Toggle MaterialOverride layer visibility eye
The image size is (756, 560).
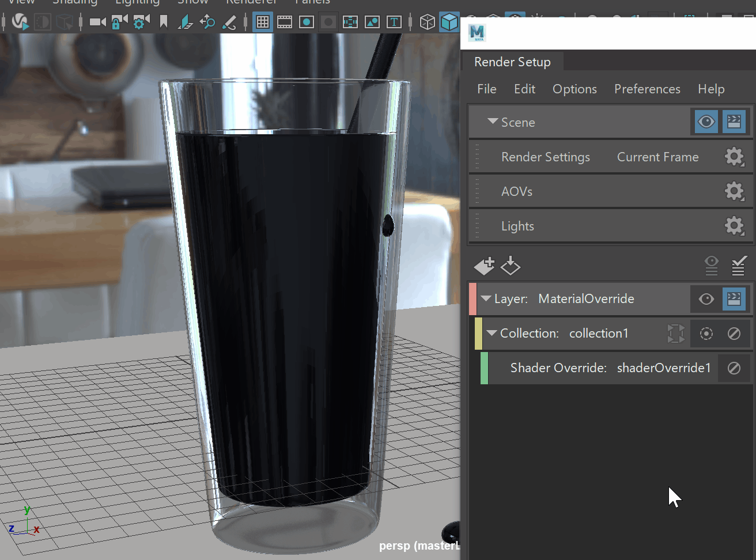(x=706, y=298)
